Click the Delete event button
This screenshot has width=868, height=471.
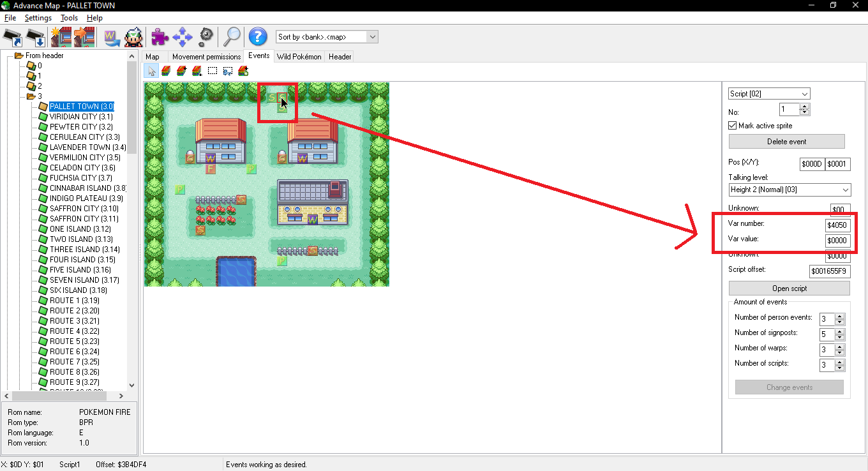click(x=786, y=142)
